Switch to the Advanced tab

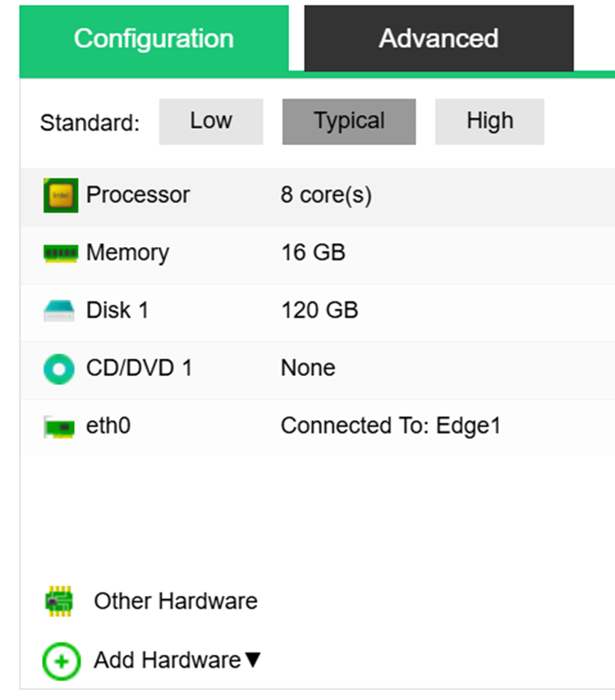pos(438,39)
